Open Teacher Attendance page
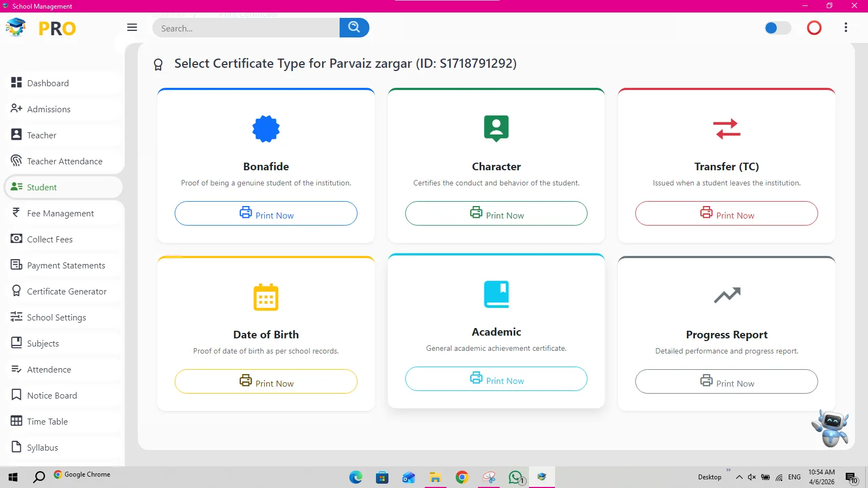868x488 pixels. 63,161
